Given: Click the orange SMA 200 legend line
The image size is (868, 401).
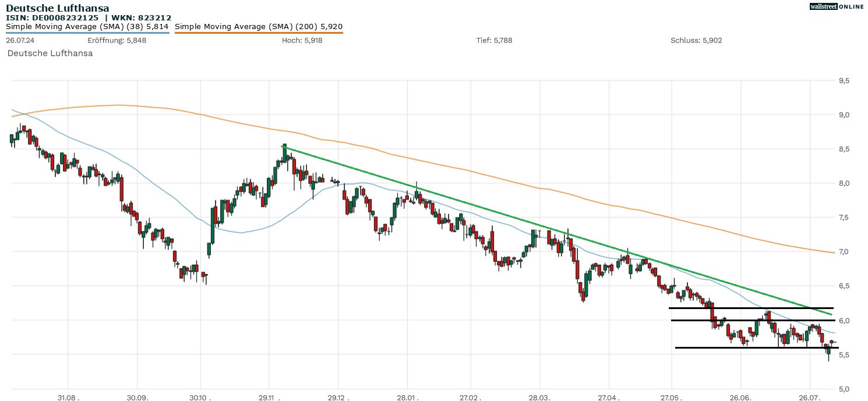Looking at the screenshot, I should (259, 33).
